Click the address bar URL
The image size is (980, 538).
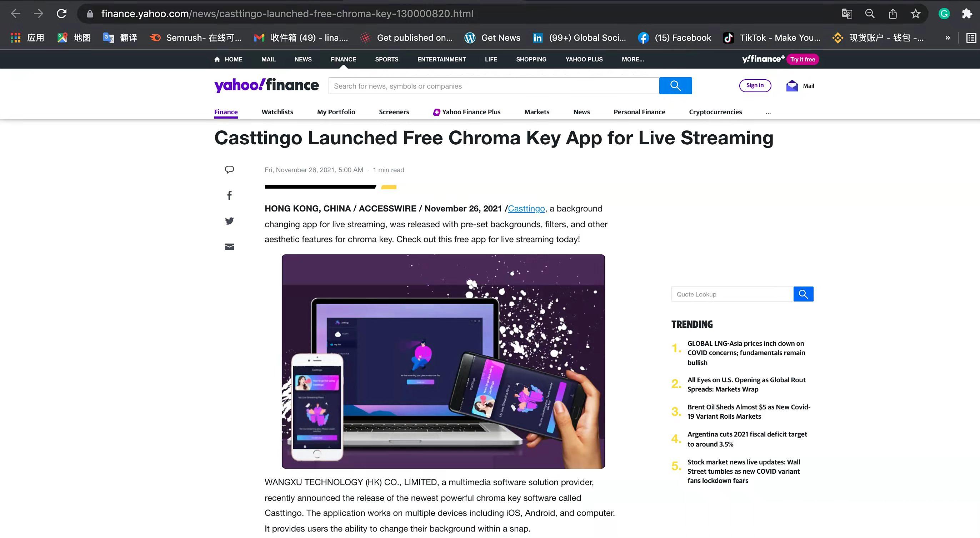pyautogui.click(x=287, y=14)
